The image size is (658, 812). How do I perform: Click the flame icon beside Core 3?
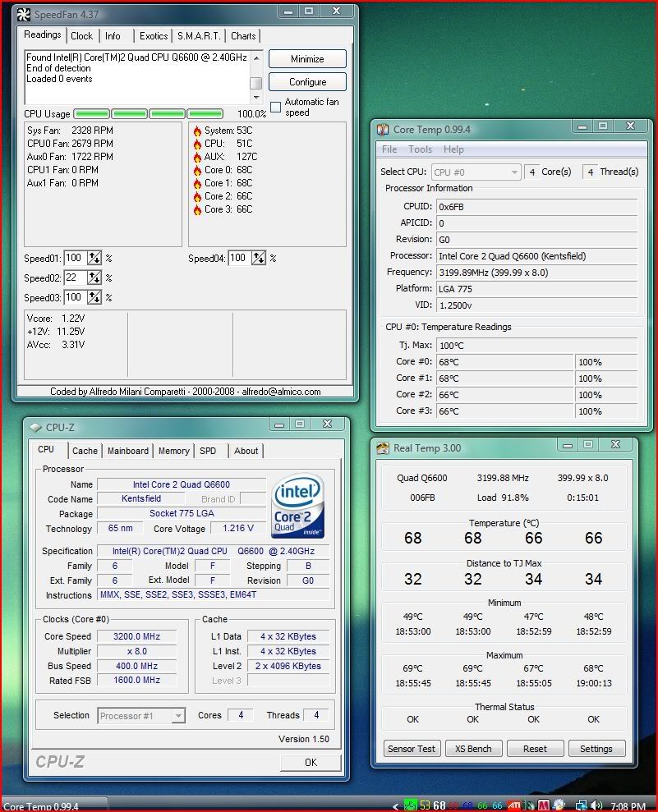coord(197,209)
